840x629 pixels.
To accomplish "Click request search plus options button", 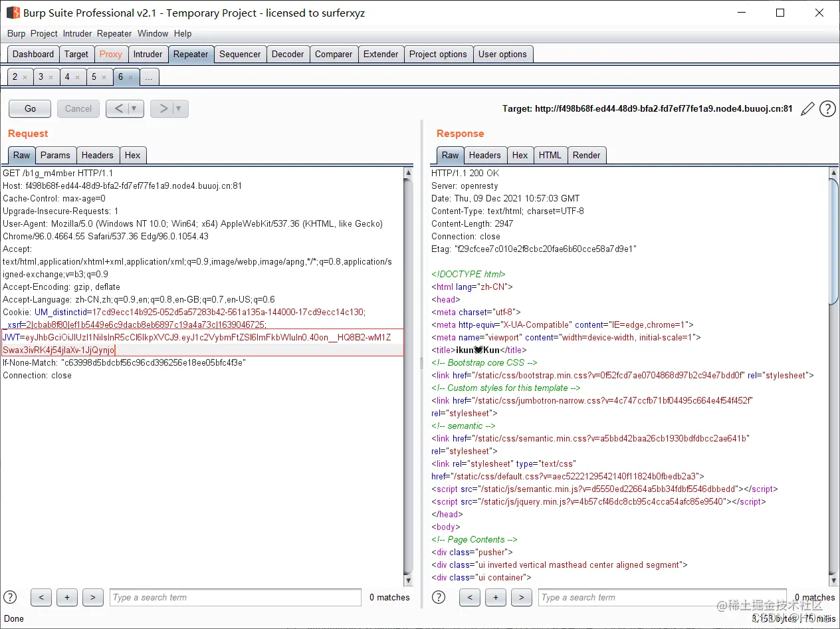I will pyautogui.click(x=67, y=597).
